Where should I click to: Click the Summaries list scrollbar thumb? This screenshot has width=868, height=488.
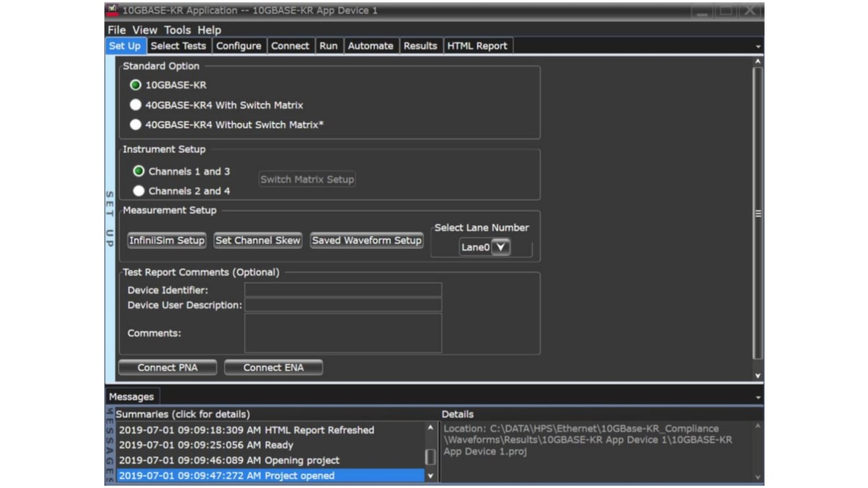click(x=430, y=457)
